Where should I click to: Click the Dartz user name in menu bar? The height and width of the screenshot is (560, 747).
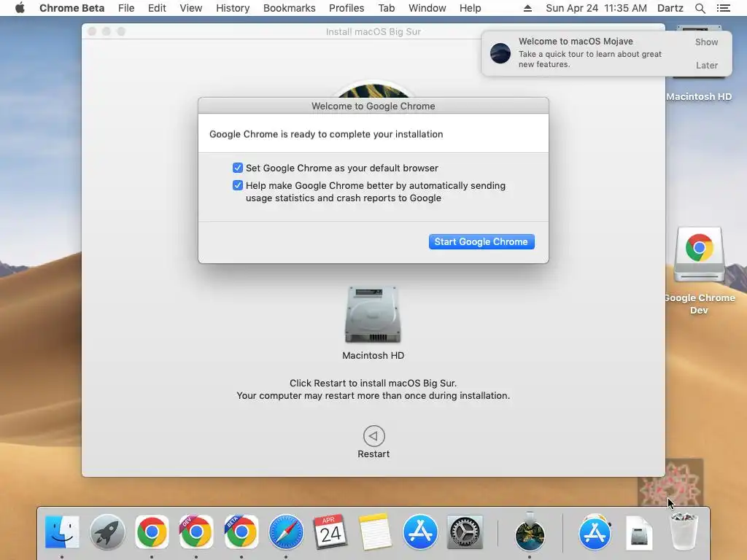pos(670,8)
